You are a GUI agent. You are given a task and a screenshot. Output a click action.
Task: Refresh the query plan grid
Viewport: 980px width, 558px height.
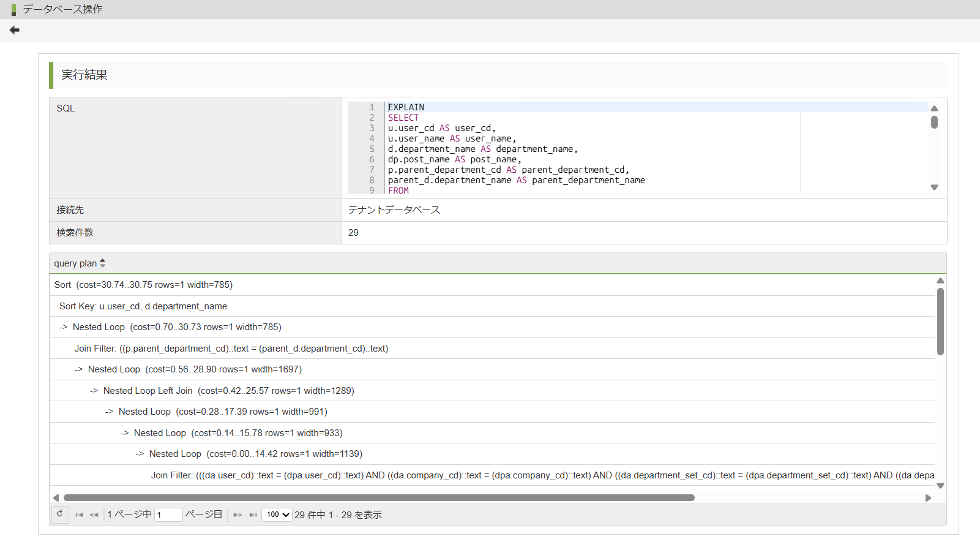pos(60,515)
